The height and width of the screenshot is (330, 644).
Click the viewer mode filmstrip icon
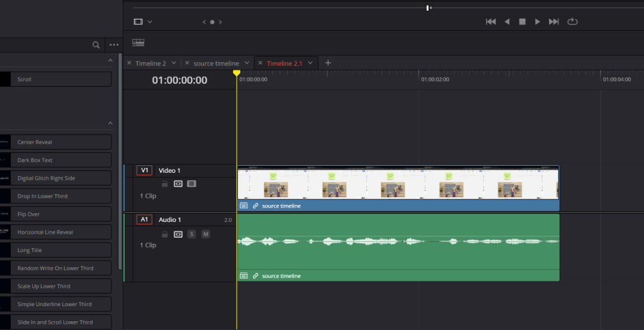click(x=138, y=22)
